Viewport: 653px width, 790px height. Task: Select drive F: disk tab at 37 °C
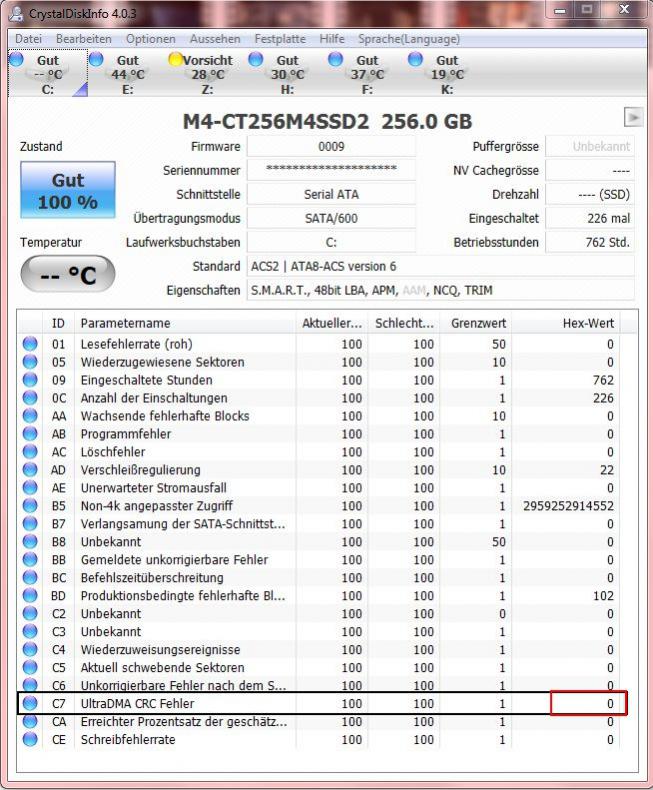pyautogui.click(x=367, y=74)
